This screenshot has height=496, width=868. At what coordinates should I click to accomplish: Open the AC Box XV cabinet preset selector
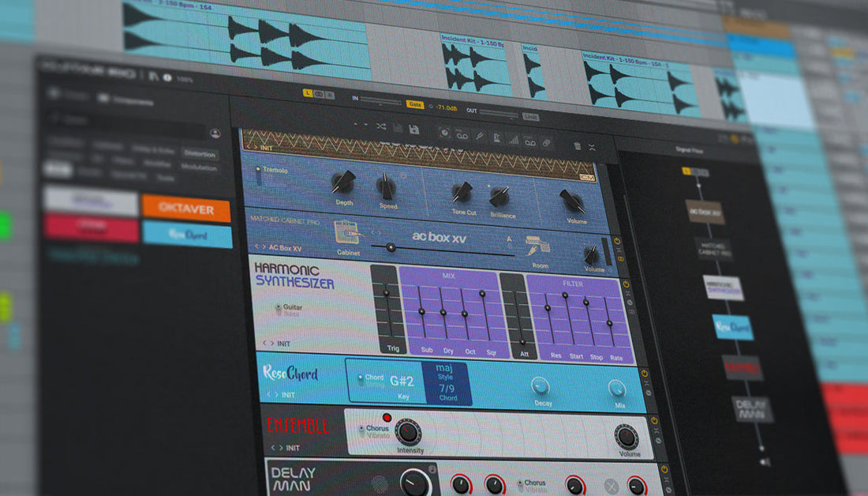pos(285,248)
